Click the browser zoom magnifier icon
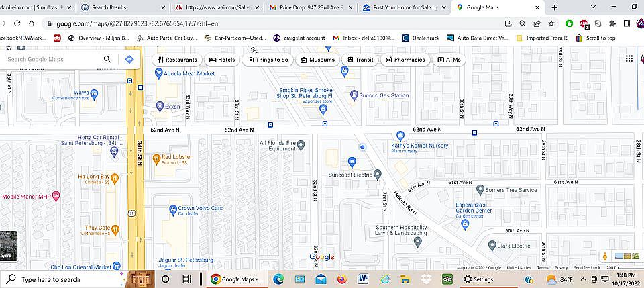 522,23
